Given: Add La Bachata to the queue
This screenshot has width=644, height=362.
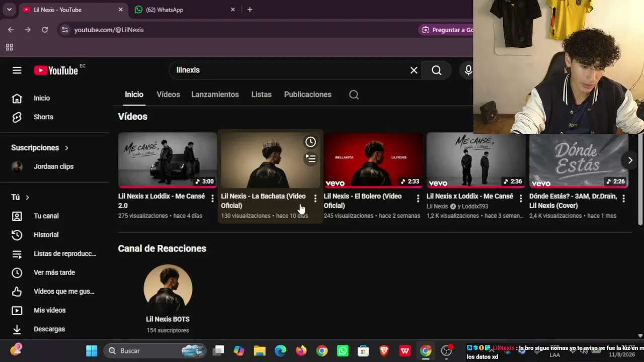Looking at the screenshot, I should coord(310,159).
